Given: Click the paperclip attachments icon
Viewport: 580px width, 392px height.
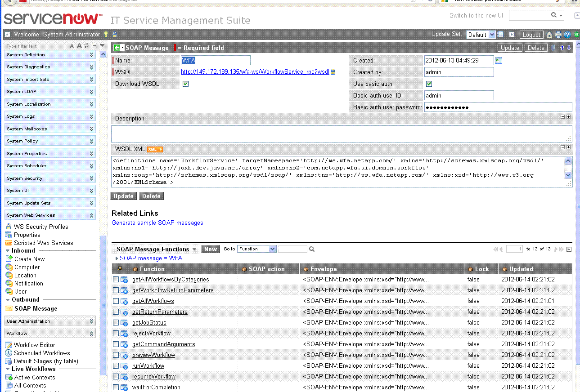Looking at the screenshot, I should (x=553, y=48).
